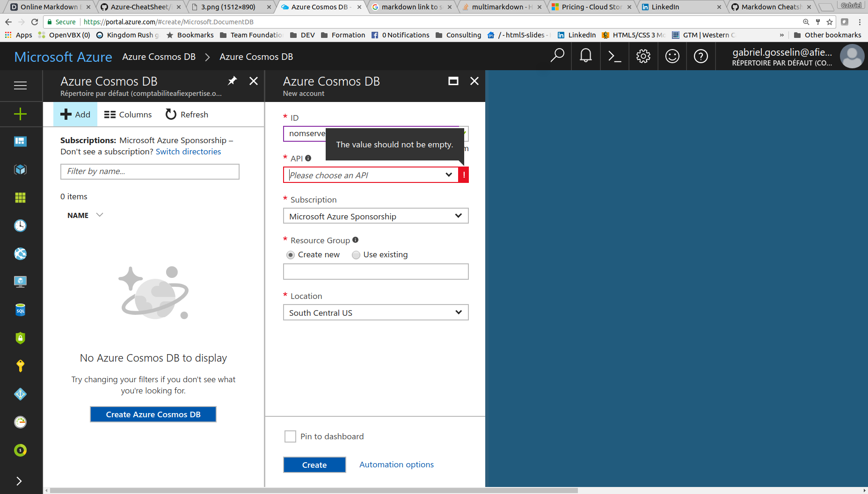The image size is (868, 494).
Task: Click the Filter by name field
Action: coord(150,171)
